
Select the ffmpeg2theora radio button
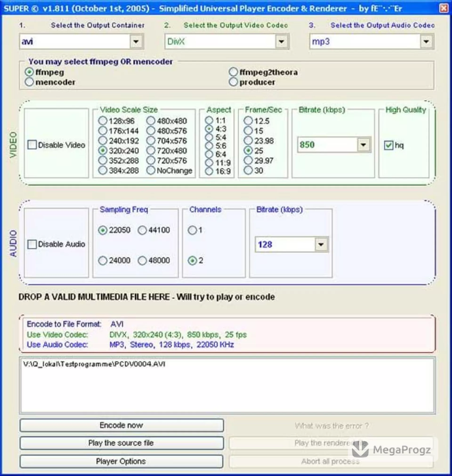(x=233, y=72)
